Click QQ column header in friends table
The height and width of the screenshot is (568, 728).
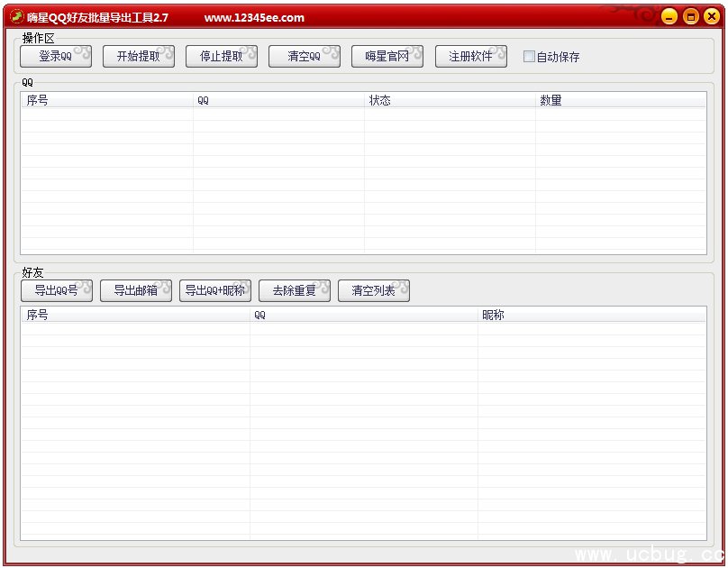pyautogui.click(x=363, y=315)
